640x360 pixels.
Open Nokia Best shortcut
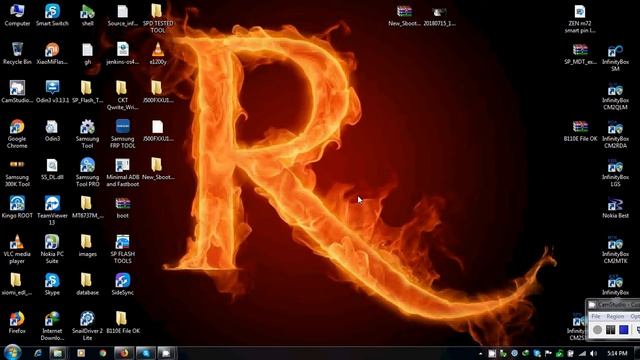click(615, 207)
